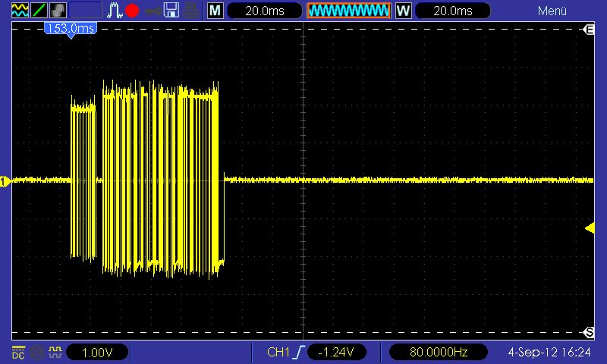This screenshot has height=364, width=607.
Task: Select the -1.24V trigger level value
Action: (x=336, y=352)
